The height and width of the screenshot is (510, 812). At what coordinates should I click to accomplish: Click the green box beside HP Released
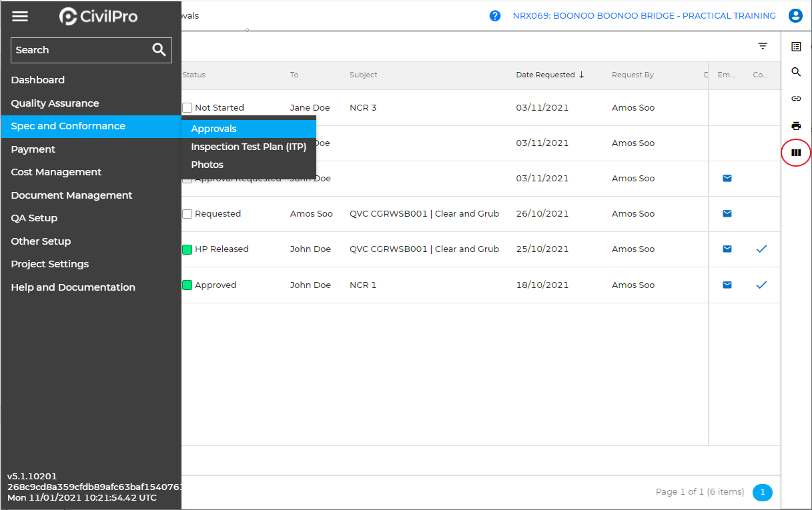pos(187,249)
